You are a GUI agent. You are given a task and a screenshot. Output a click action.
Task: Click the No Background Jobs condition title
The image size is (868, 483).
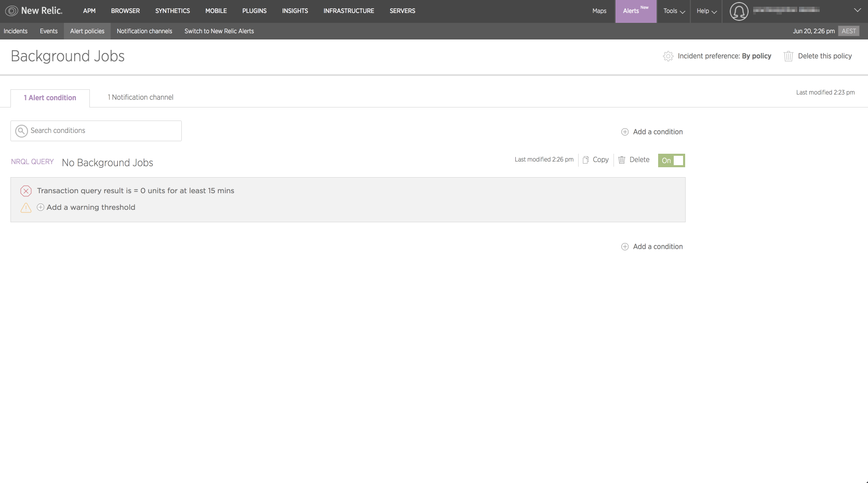point(108,163)
